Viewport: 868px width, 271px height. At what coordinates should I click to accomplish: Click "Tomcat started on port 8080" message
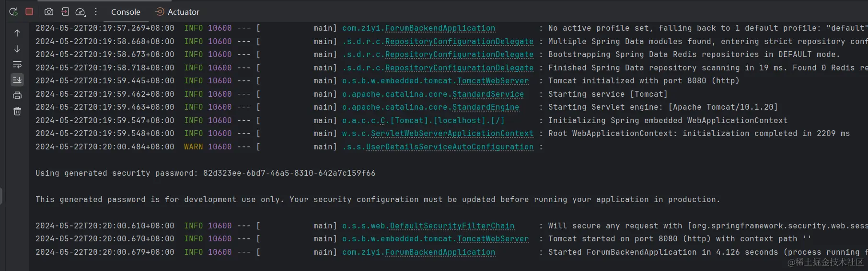pyautogui.click(x=680, y=239)
